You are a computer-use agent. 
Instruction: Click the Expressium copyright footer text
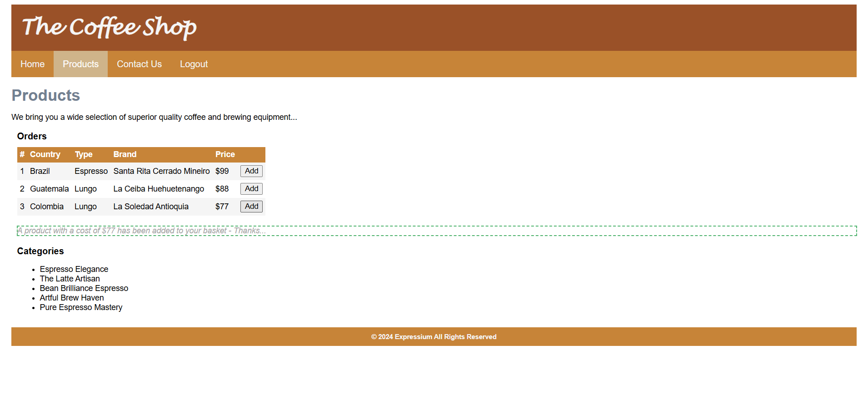(x=434, y=337)
